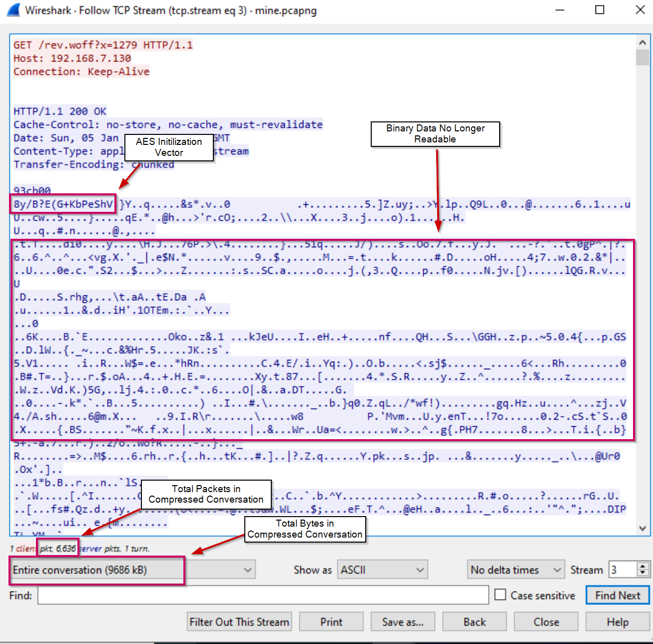Open Help for this dialog

coord(618,622)
